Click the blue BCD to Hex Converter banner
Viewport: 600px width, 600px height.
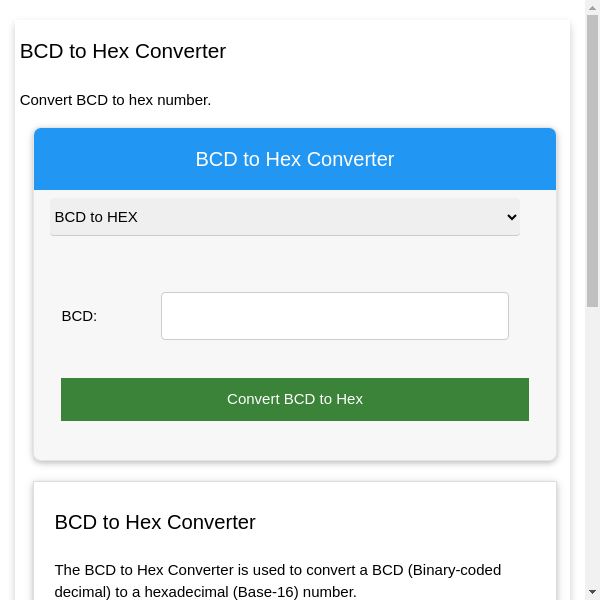coord(295,159)
